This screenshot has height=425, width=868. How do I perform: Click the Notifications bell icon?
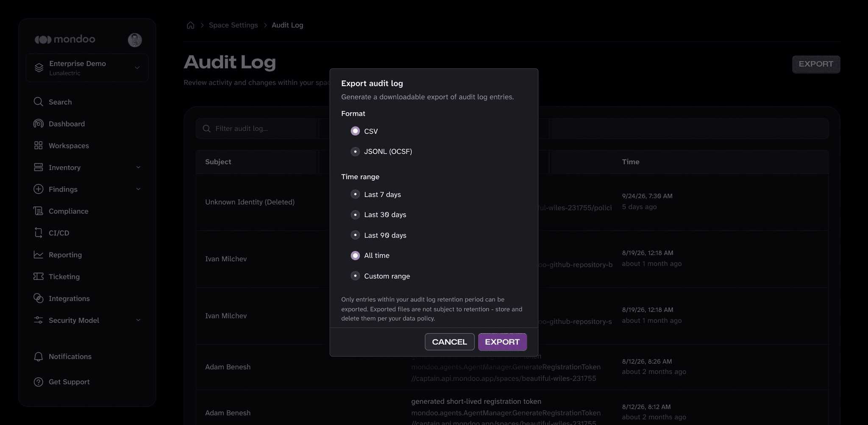click(38, 357)
